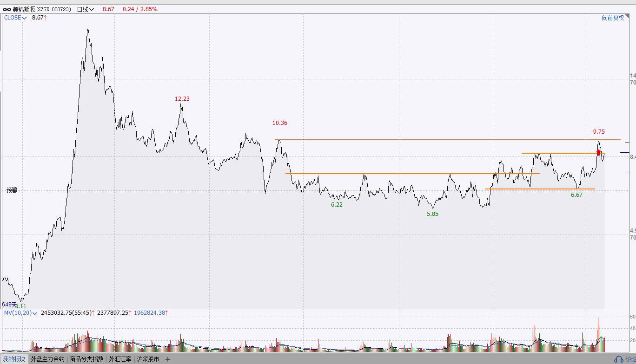Open the 外盘主力合约 tab

[48, 359]
